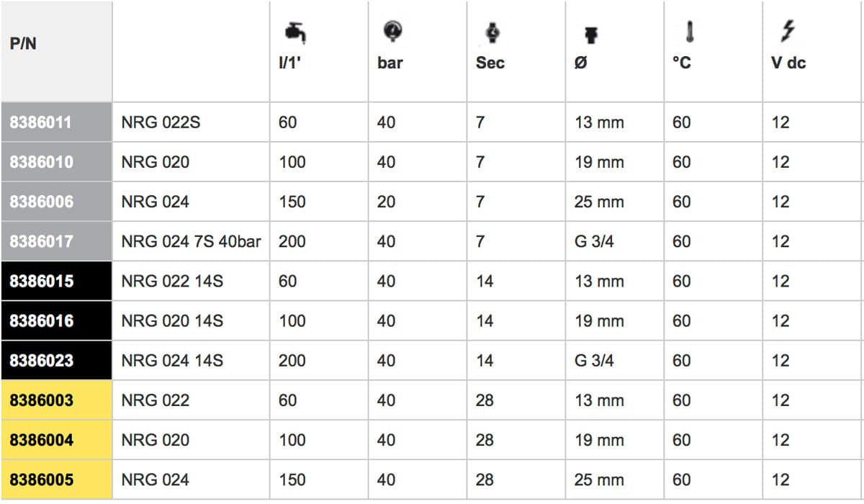The image size is (864, 504).
Task: Select the P/N column header
Action: [23, 44]
